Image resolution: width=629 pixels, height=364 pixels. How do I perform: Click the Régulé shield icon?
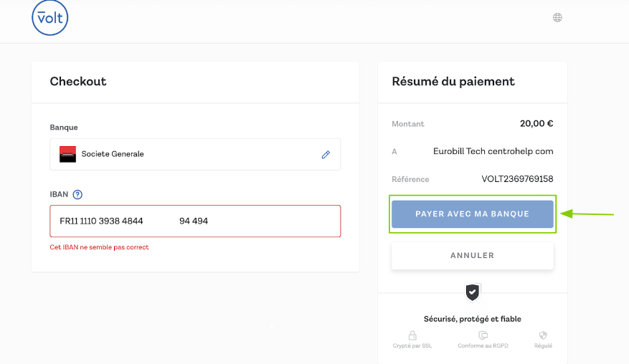tap(543, 335)
